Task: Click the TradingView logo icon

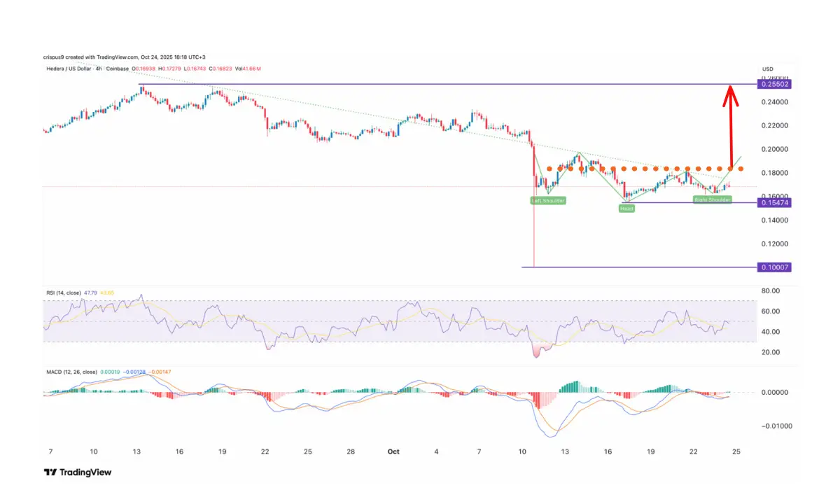Action: [x=51, y=472]
